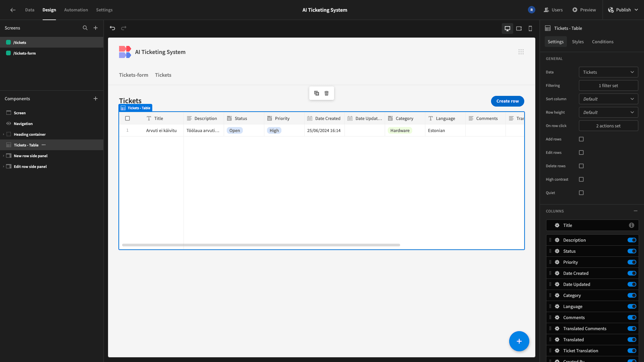Open the Publish dropdown menu
The width and height of the screenshot is (644, 362).
click(623, 10)
